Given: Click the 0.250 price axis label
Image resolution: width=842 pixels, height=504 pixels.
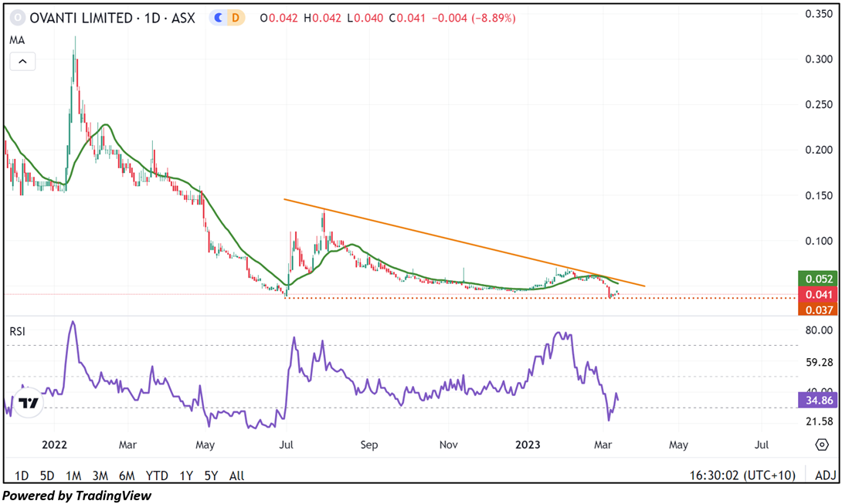Looking at the screenshot, I should 819,104.
